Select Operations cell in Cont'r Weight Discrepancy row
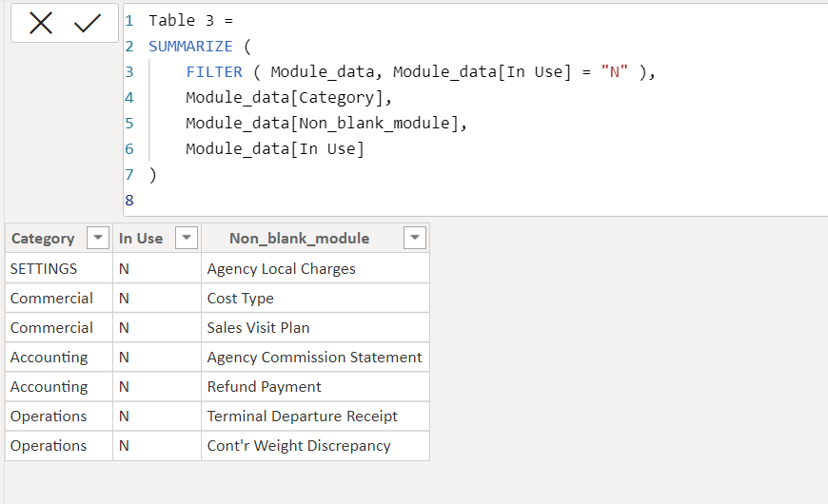This screenshot has height=504, width=828. pos(59,446)
